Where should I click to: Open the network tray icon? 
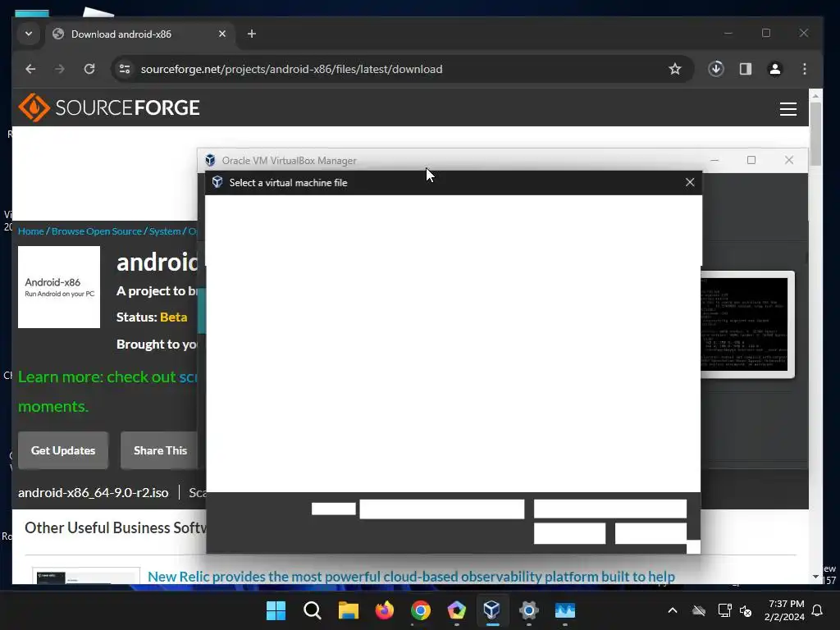725,610
